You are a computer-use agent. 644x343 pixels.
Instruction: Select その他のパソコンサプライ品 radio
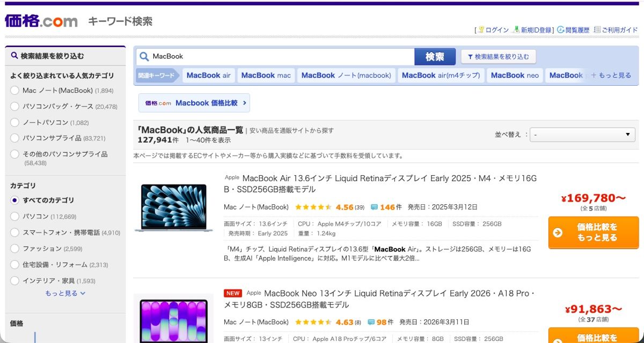coord(14,154)
